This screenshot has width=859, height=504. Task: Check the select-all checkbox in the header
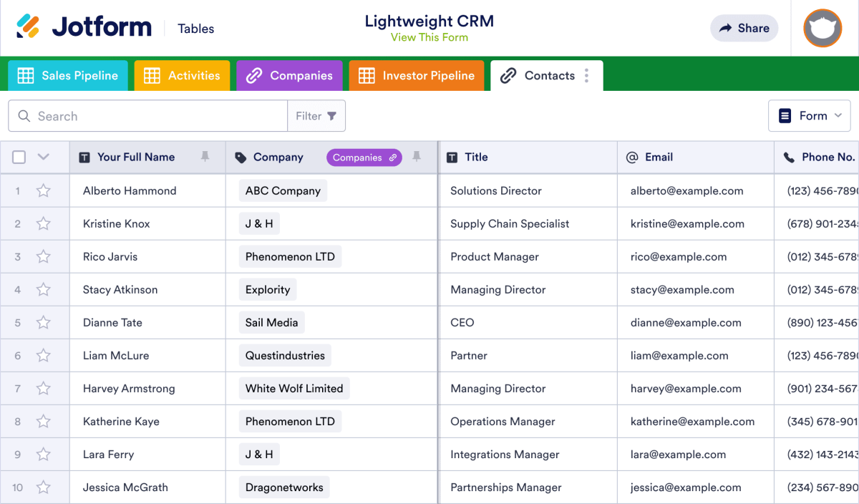point(19,157)
